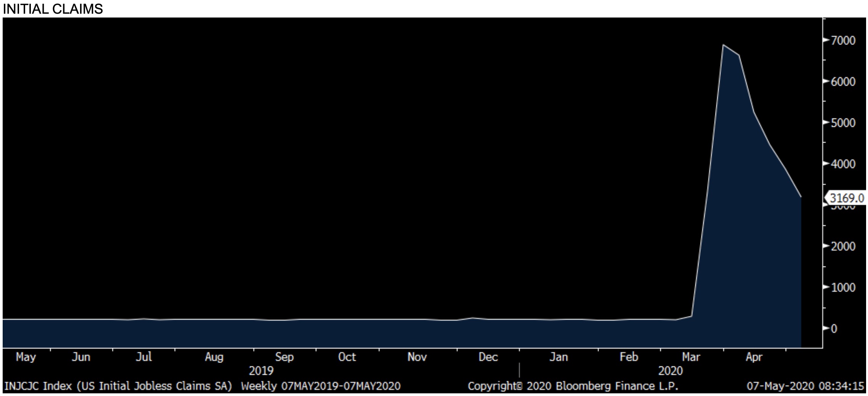Image resolution: width=868 pixels, height=396 pixels.
Task: Click the 0 y-axis label
Action: coord(834,329)
